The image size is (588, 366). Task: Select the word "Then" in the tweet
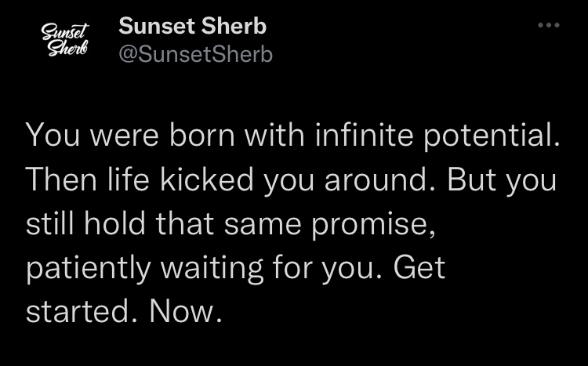click(62, 179)
